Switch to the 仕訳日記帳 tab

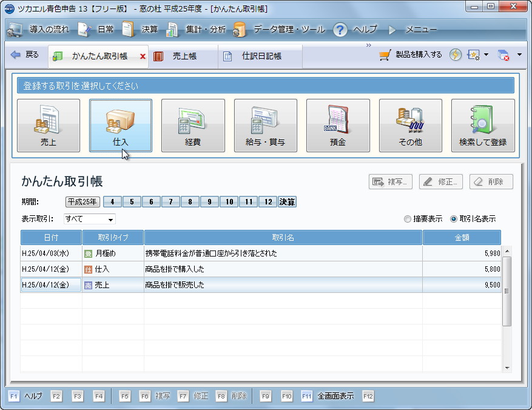click(x=260, y=56)
